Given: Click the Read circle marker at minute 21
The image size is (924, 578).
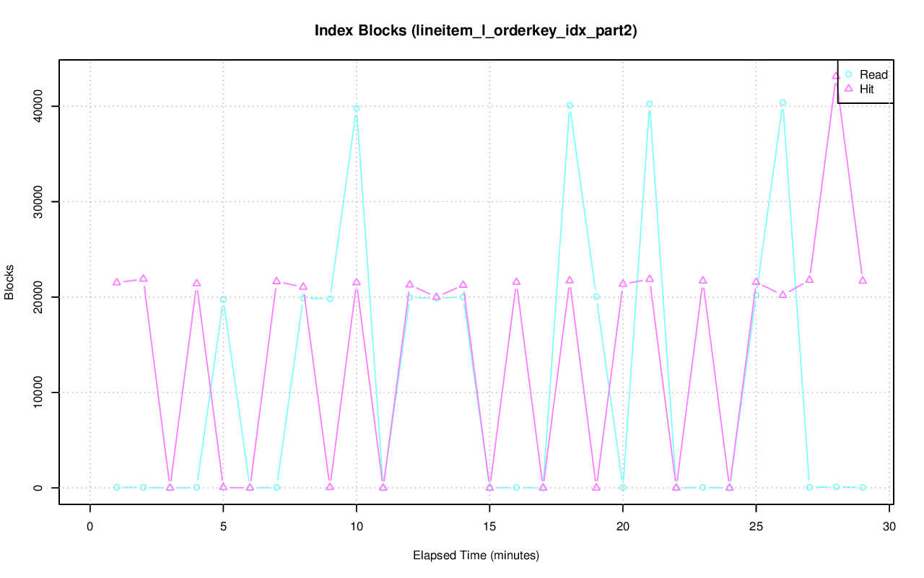Looking at the screenshot, I should [x=650, y=104].
